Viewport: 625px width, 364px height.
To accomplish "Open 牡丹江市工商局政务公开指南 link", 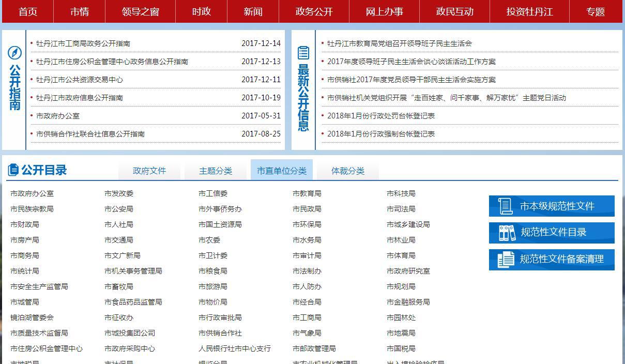I will pyautogui.click(x=83, y=43).
